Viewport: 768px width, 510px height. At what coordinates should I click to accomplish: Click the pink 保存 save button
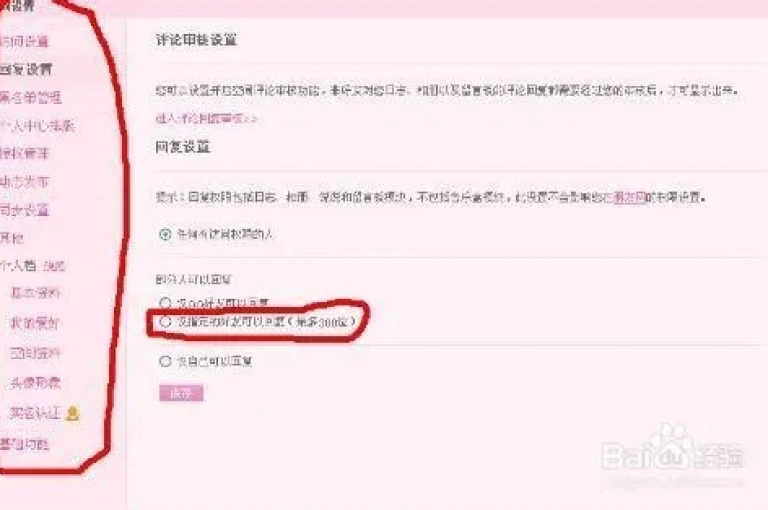[x=181, y=393]
